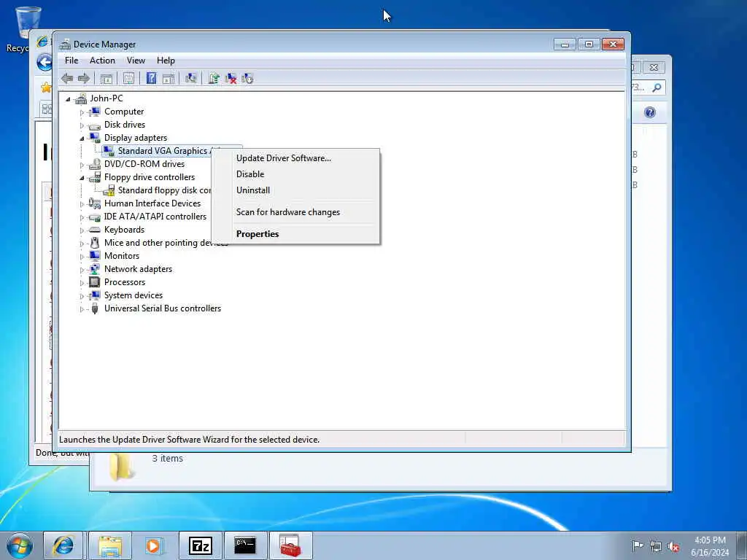The height and width of the screenshot is (560, 747).
Task: Click the muted volume tray icon
Action: (x=673, y=547)
